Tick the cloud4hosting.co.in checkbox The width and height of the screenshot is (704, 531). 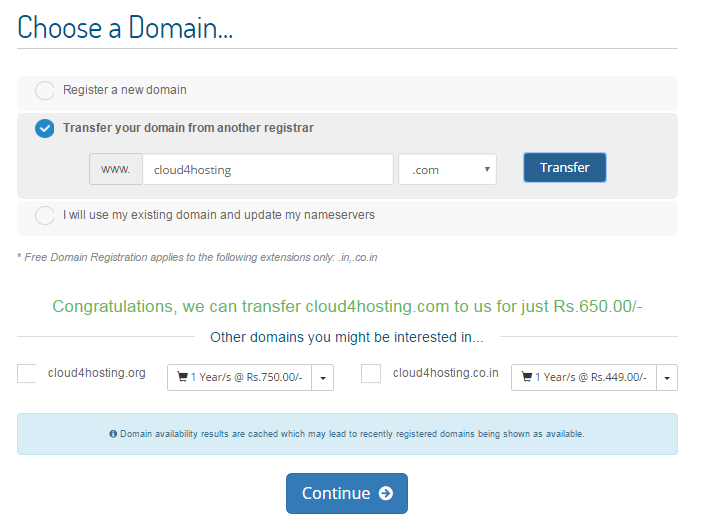[371, 374]
